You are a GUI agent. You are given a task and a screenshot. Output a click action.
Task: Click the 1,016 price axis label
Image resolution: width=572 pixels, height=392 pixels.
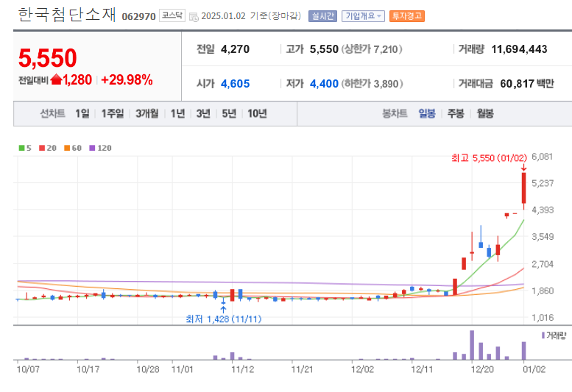pyautogui.click(x=543, y=318)
